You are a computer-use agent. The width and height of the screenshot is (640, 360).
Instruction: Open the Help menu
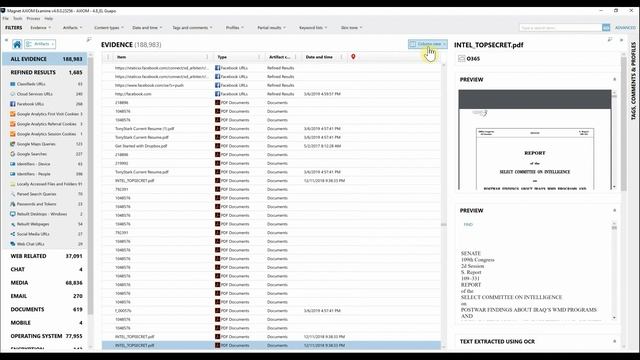click(x=49, y=19)
